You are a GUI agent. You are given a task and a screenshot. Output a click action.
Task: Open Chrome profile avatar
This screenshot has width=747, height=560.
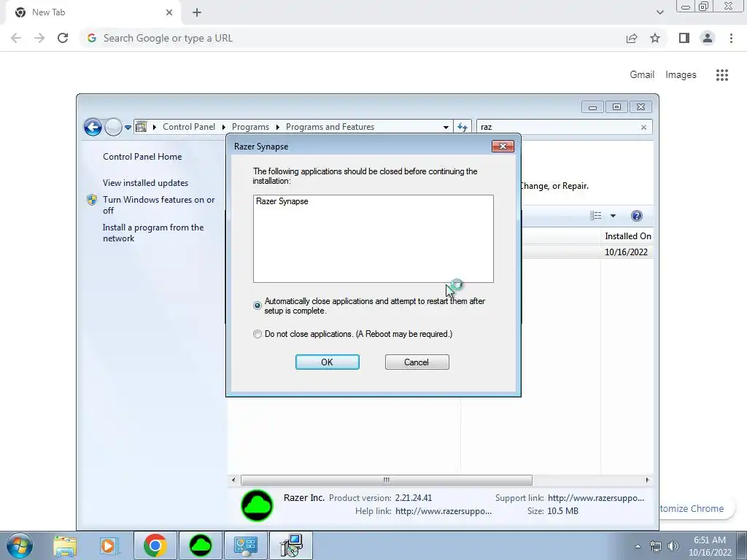708,38
